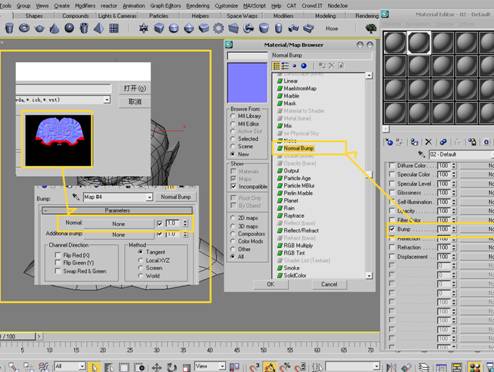Image resolution: width=494 pixels, height=372 pixels.
Task: Click the Sphere primitive icon
Action: [69, 28]
